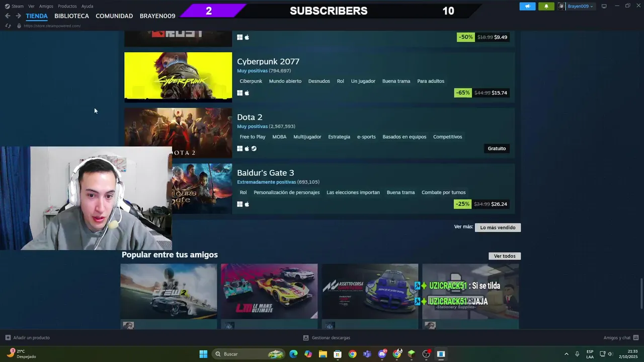Click the Lo más vendido button

[x=498, y=227]
